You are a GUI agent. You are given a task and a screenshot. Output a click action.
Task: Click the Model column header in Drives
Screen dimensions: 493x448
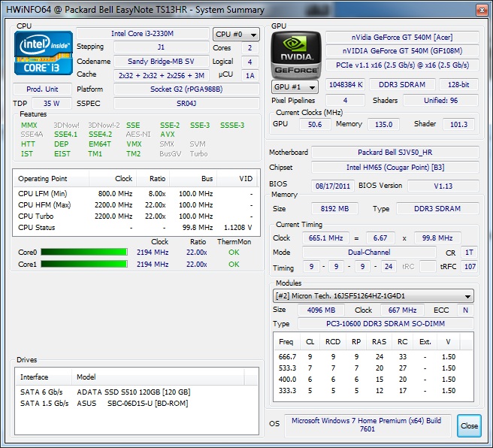point(158,377)
